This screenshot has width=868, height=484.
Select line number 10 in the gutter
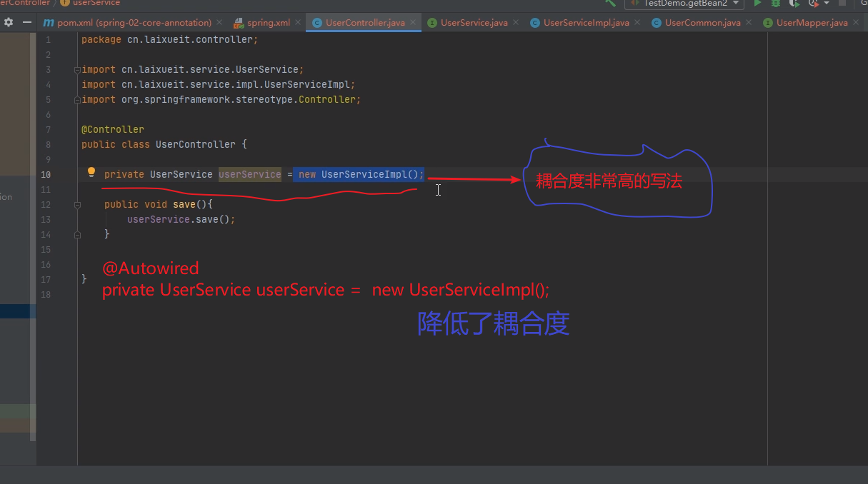coord(46,174)
